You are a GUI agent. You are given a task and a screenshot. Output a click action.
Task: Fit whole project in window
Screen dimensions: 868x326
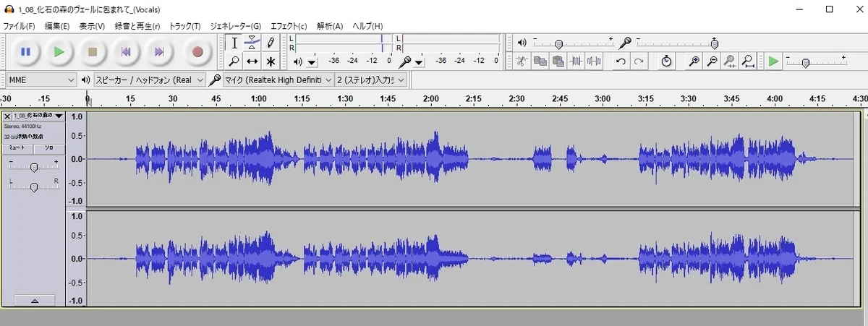point(748,61)
